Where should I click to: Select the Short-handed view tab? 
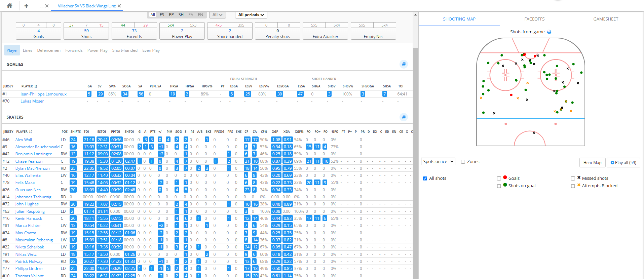125,50
